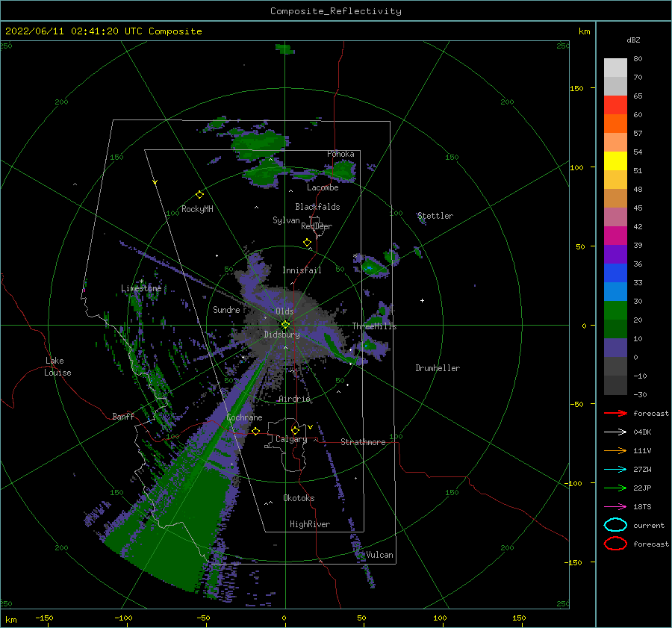The height and width of the screenshot is (628, 672).
Task: Select the yellow 54 dBZ swatch
Action: point(615,161)
